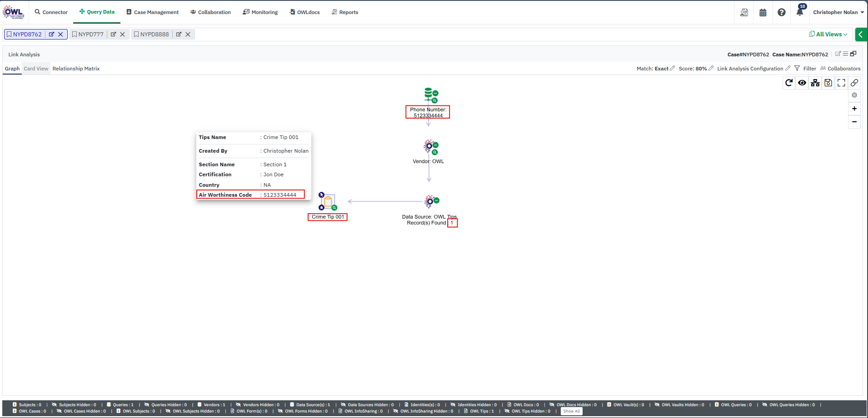Collapse the Phone Number node using minus badge
868x418 pixels.
(x=435, y=93)
